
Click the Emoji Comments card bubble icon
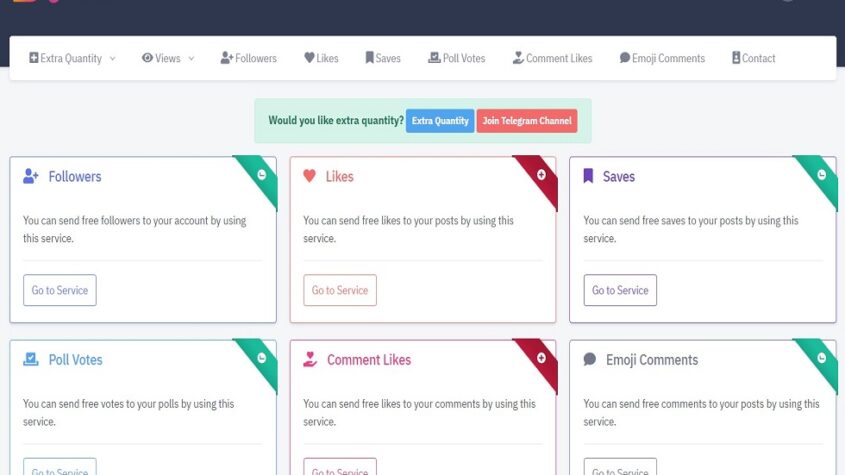click(590, 359)
